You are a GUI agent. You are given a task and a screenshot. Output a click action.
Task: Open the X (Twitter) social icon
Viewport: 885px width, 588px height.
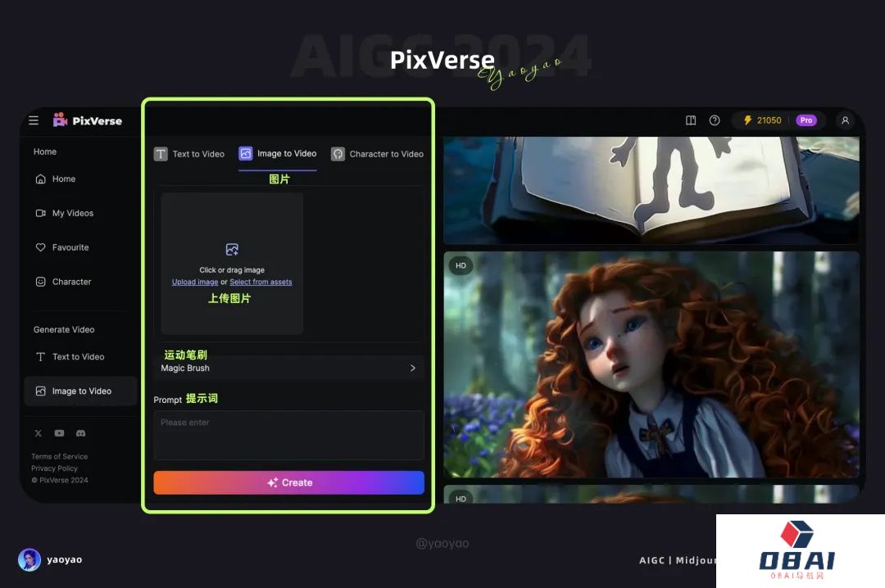click(38, 433)
